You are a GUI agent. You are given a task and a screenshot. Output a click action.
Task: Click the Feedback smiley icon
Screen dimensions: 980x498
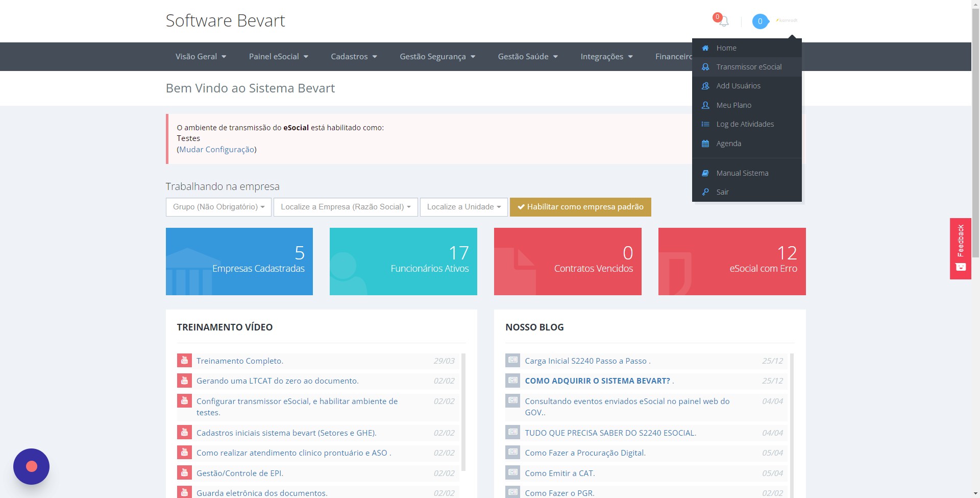coord(961,267)
